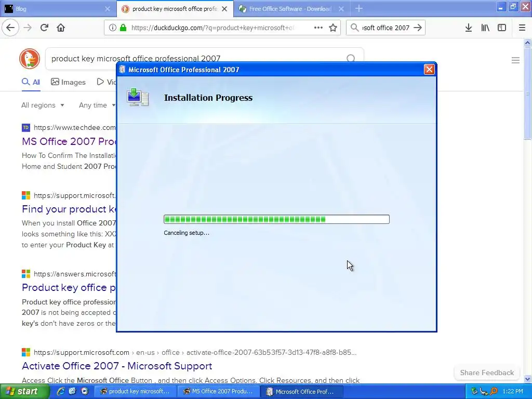The width and height of the screenshot is (532, 399).
Task: Bookmark this page with the star
Action: point(333,28)
